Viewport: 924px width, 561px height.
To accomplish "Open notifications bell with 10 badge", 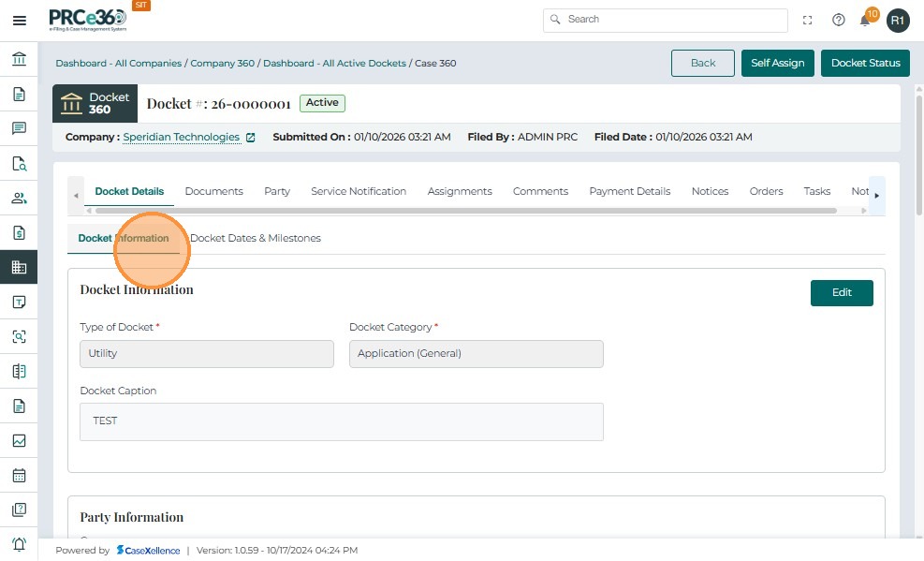I will (865, 21).
